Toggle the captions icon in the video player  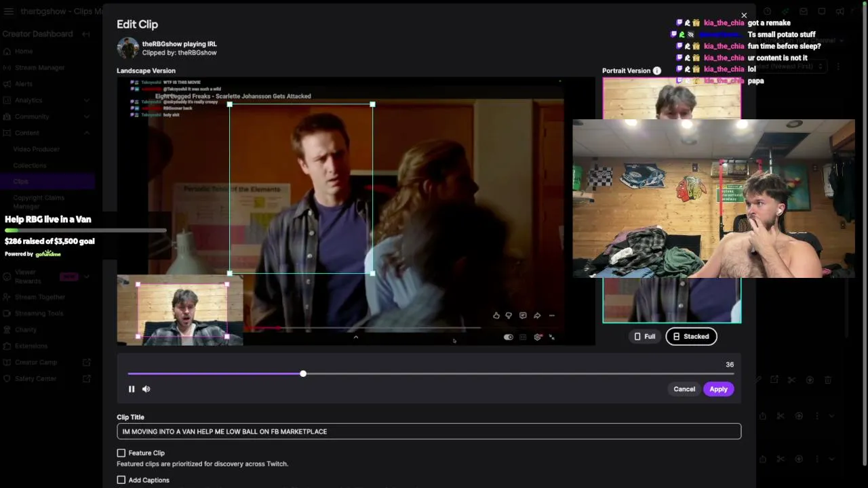click(x=523, y=337)
